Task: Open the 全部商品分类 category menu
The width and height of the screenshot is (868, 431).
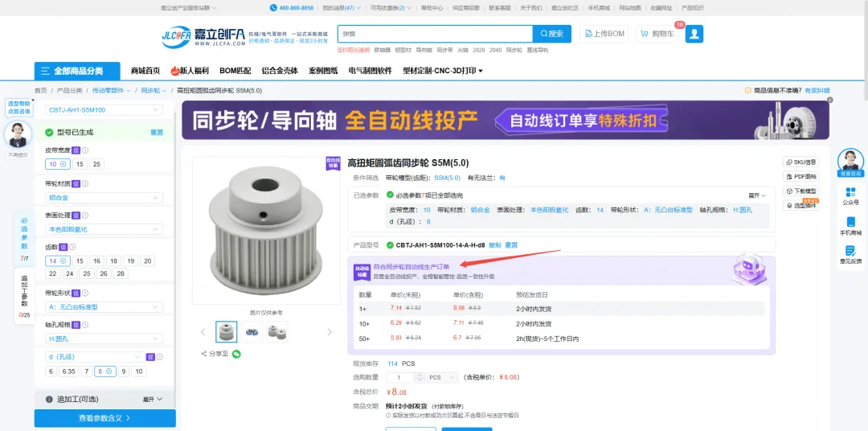Action: (77, 71)
